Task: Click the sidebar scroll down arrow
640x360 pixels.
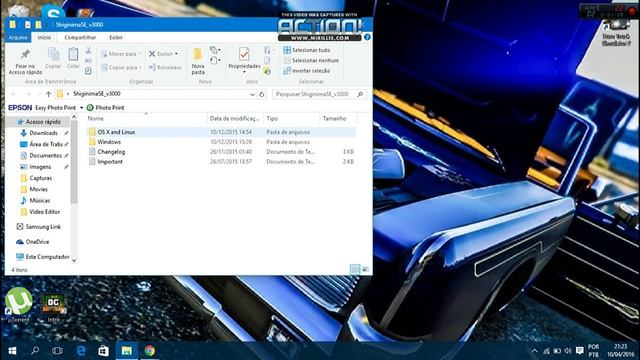Action: (74, 260)
